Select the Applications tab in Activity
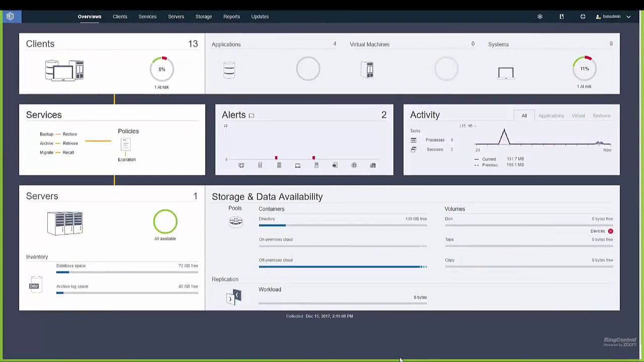The width and height of the screenshot is (644, 362). coord(551,116)
